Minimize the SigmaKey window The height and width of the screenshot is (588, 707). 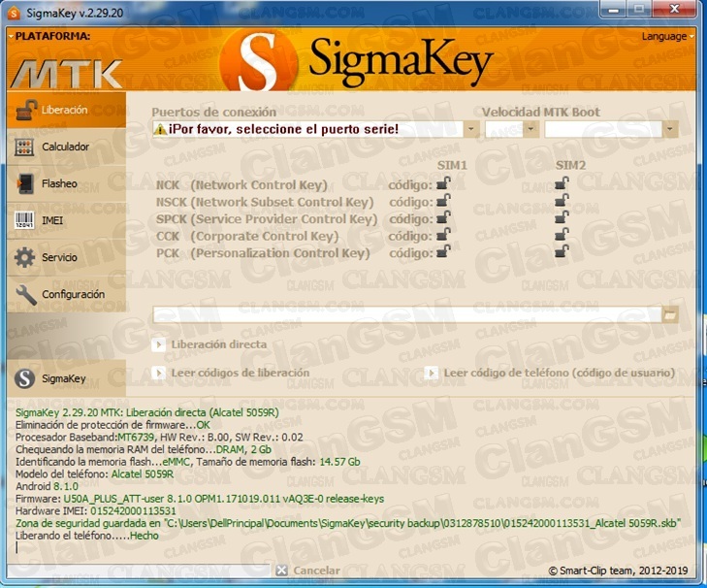tap(613, 9)
